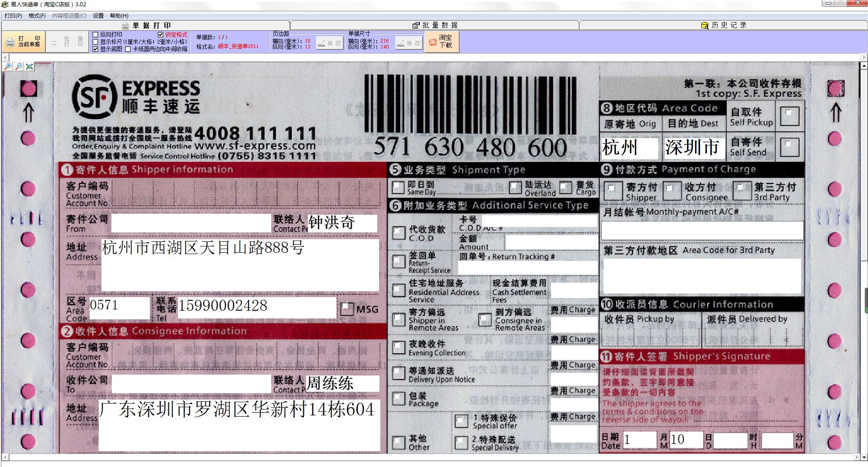
Task: Open the 设置 menu
Action: pyautogui.click(x=98, y=15)
